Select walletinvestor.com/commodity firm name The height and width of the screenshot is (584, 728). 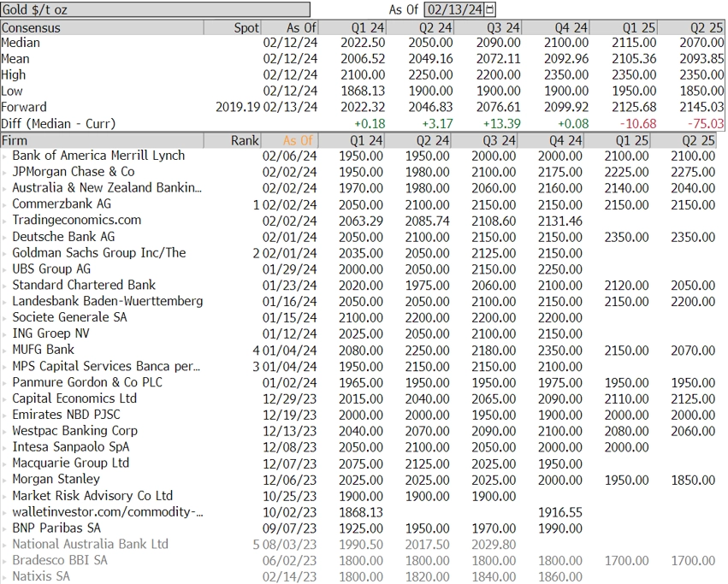tap(107, 512)
